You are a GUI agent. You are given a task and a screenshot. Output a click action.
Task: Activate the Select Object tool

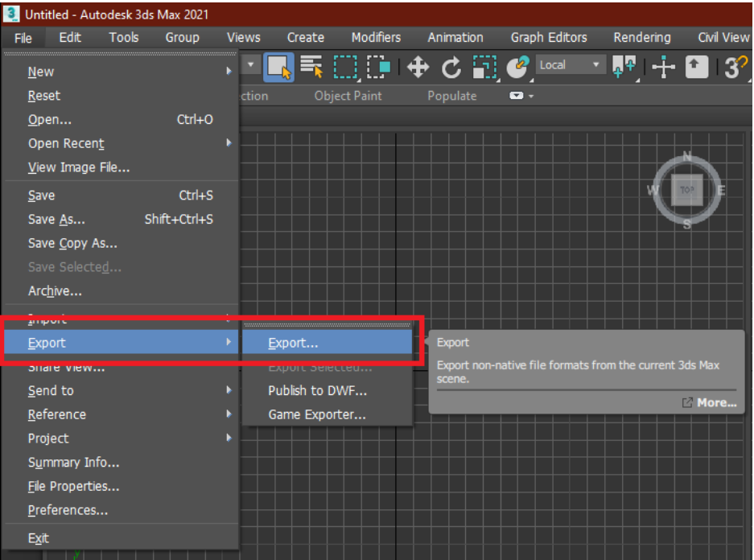(279, 67)
